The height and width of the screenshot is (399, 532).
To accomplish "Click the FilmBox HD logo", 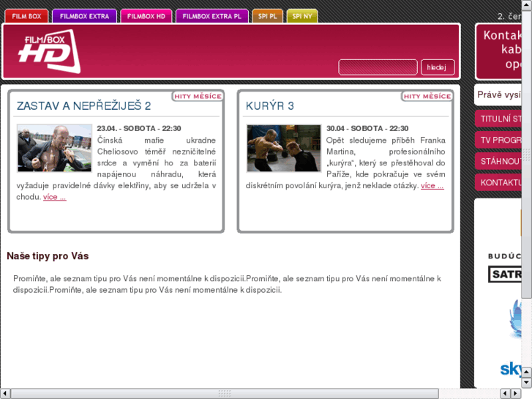I will 50,51.
